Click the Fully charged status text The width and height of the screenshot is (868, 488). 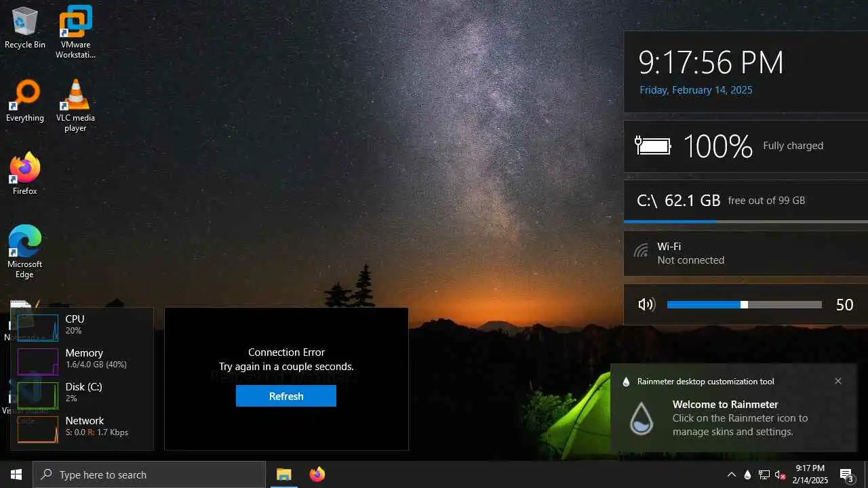[x=793, y=146]
